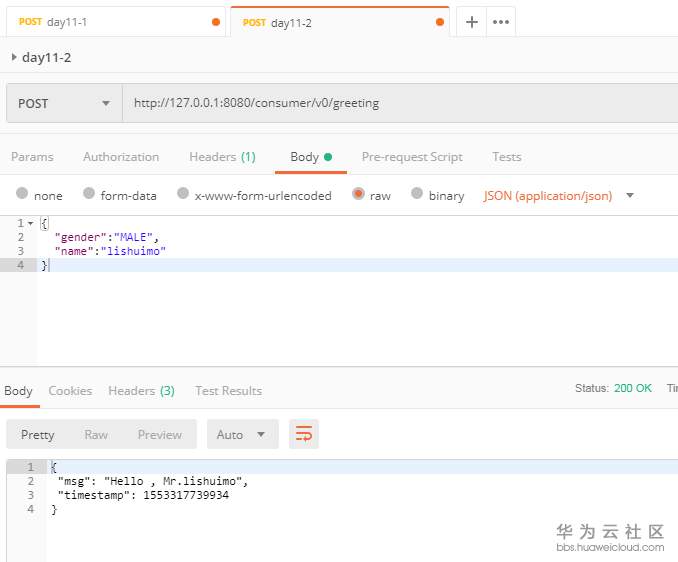
Task: Expand the day11-2 request description
Action: click(14, 57)
